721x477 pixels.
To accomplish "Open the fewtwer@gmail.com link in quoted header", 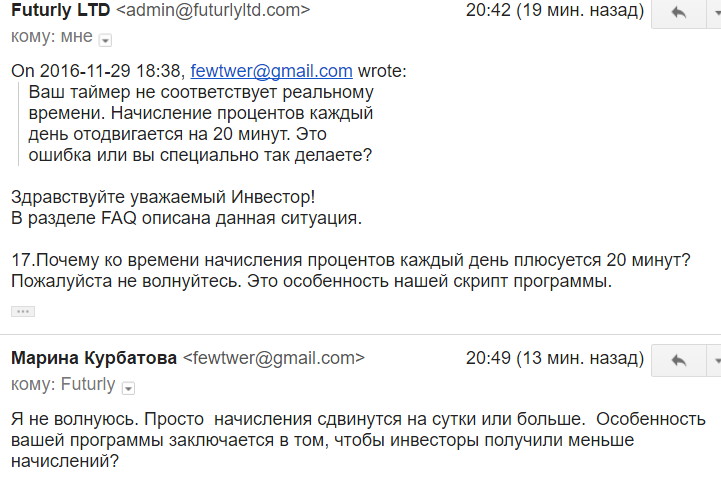I will point(271,71).
